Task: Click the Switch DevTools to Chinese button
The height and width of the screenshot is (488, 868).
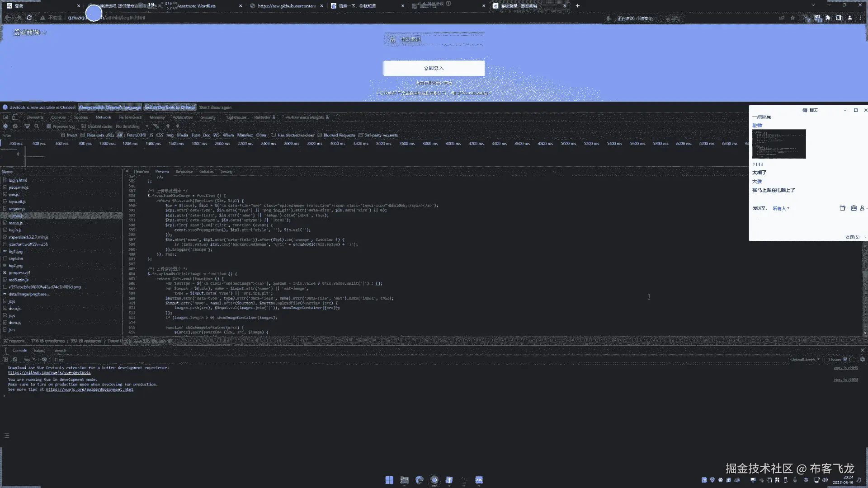Action: tap(170, 108)
